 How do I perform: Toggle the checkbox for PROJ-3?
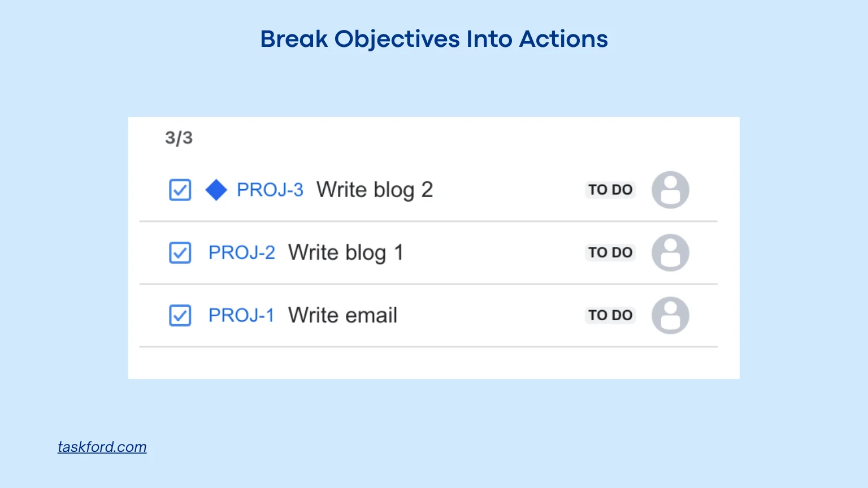point(180,190)
